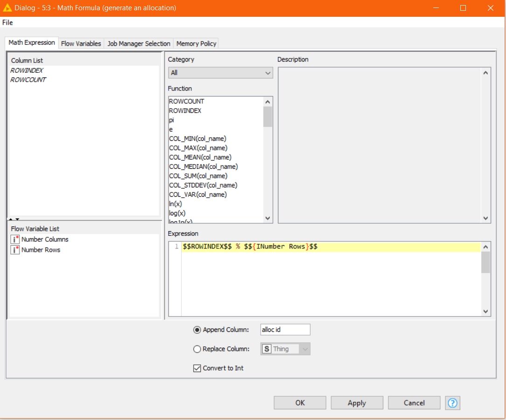
Task: Click function list scroll up arrow
Action: (x=268, y=102)
